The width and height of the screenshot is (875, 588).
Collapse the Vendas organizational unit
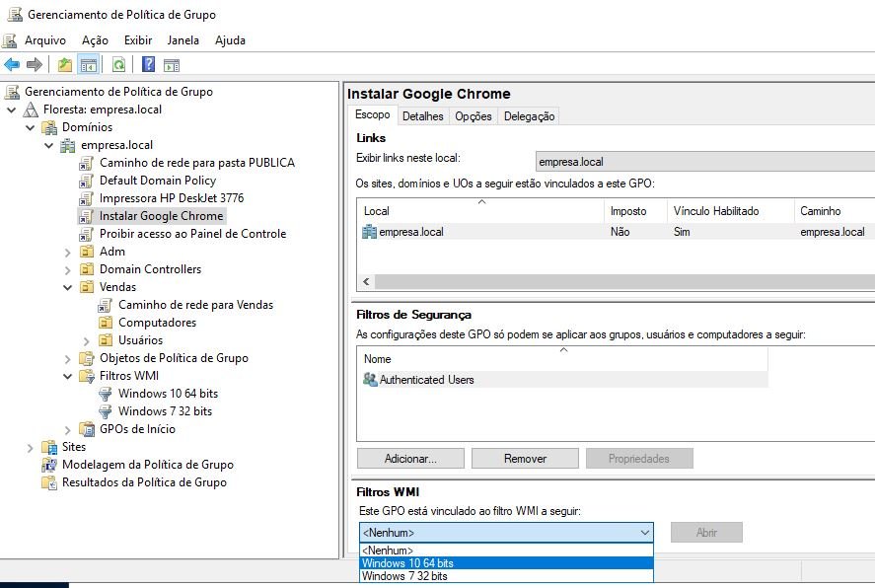(x=67, y=288)
